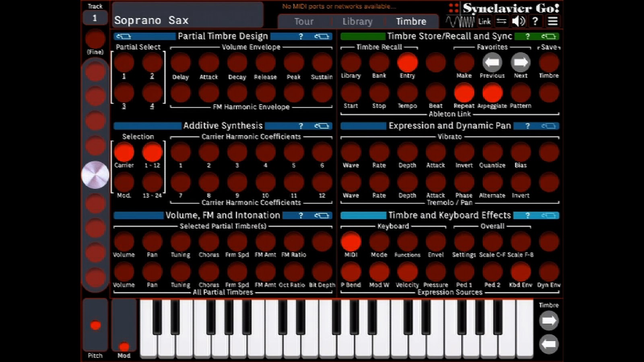This screenshot has width=644, height=362.
Task: Click the Track number 1 field
Action: pos(95,18)
